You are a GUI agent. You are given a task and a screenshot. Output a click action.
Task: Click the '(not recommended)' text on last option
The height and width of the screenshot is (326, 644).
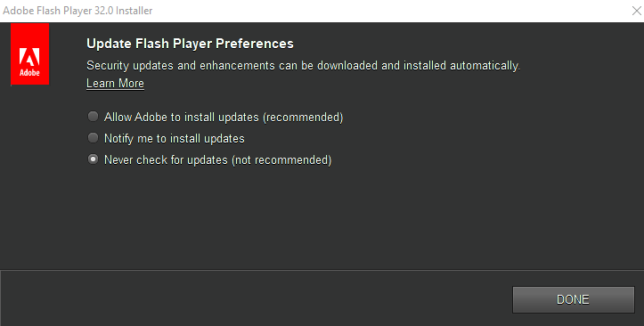click(281, 159)
